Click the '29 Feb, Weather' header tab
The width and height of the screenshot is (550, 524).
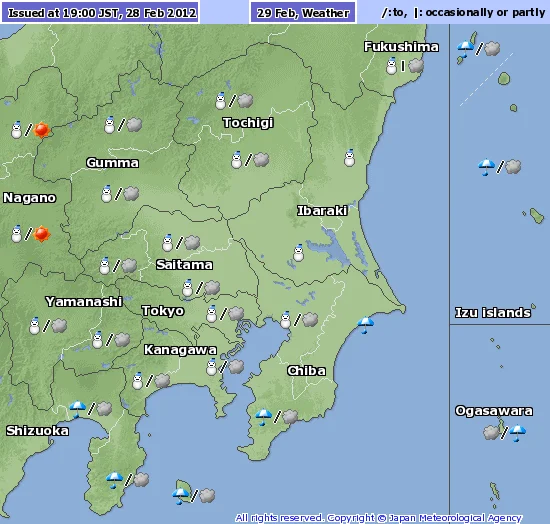[303, 13]
